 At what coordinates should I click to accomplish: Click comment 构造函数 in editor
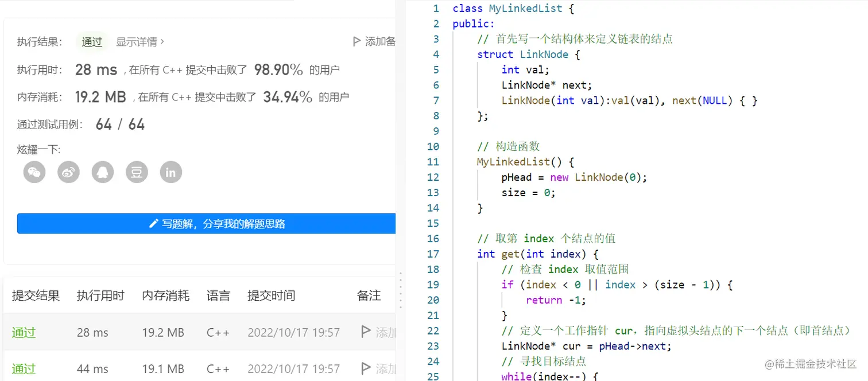point(509,146)
